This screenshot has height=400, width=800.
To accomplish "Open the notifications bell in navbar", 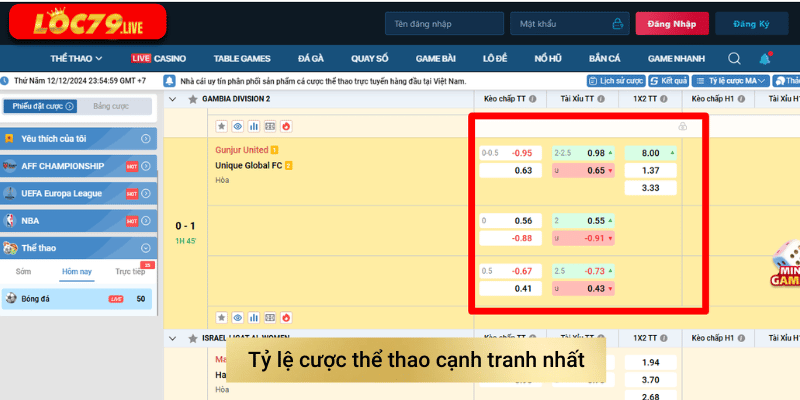I will tap(765, 59).
